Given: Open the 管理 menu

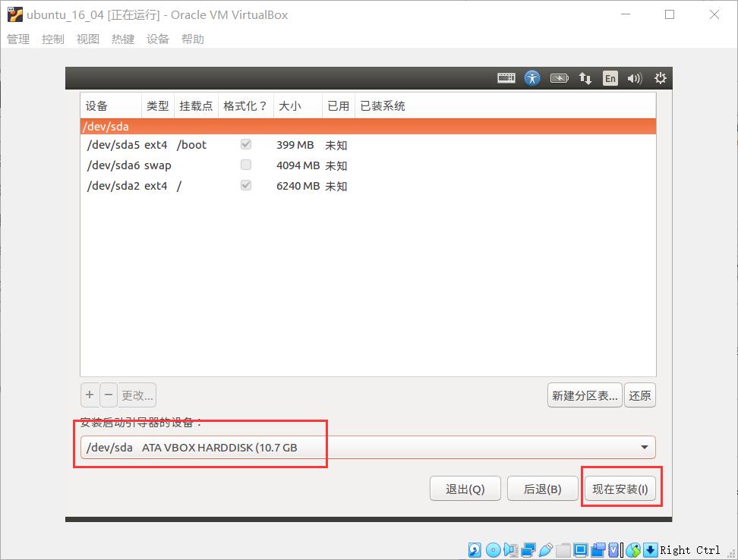Looking at the screenshot, I should pyautogui.click(x=18, y=39).
